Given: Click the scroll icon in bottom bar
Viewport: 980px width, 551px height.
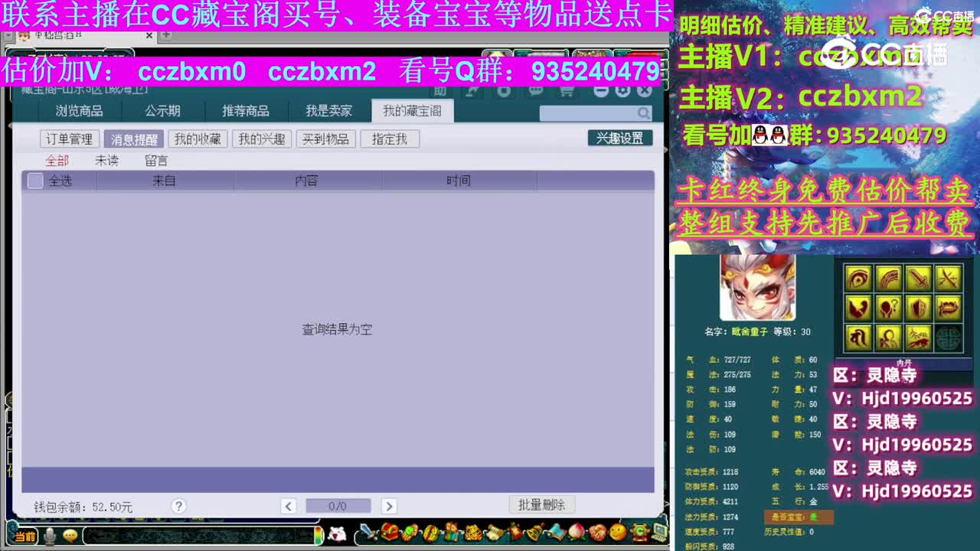Looking at the screenshot, I should tap(494, 532).
